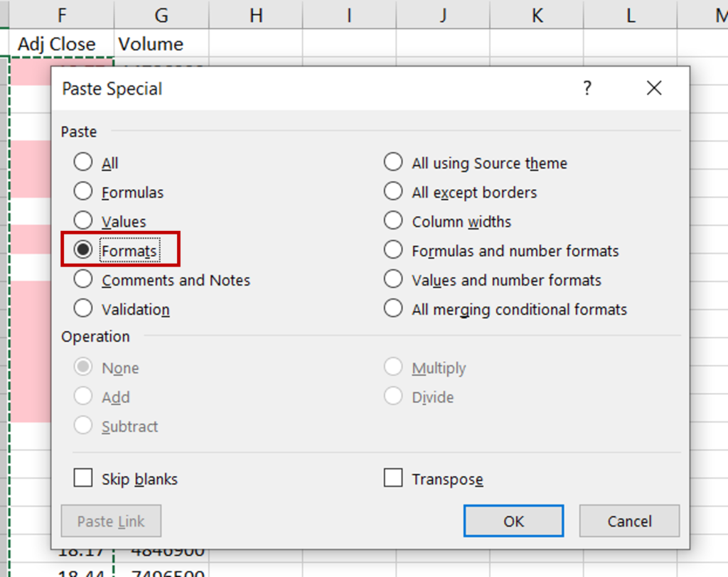Select the Values radio button
The height and width of the screenshot is (577, 728).
click(83, 220)
